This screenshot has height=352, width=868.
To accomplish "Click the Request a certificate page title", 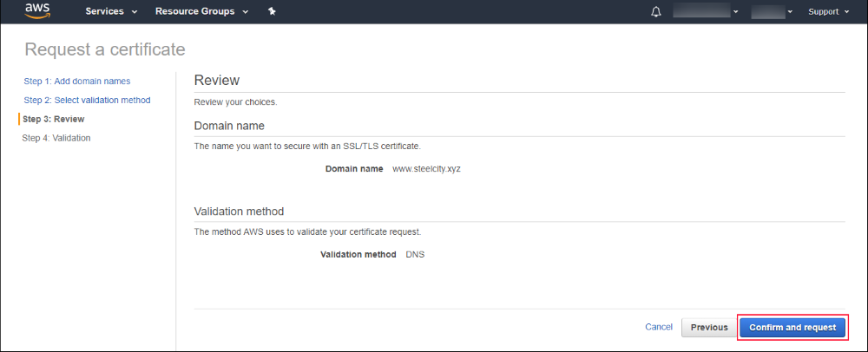I will coord(105,49).
